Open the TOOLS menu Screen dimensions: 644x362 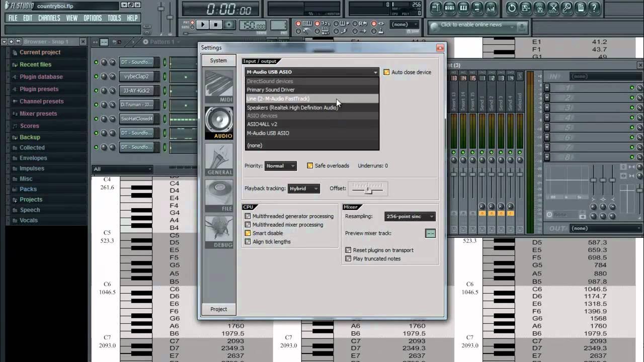(x=114, y=18)
